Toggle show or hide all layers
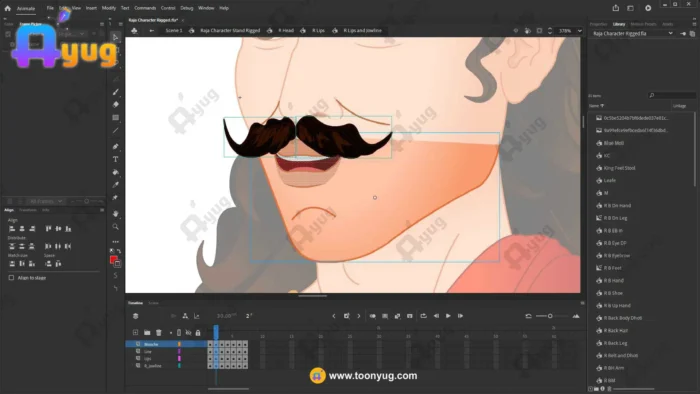Viewport: 700px width, 394px height. coord(188,332)
